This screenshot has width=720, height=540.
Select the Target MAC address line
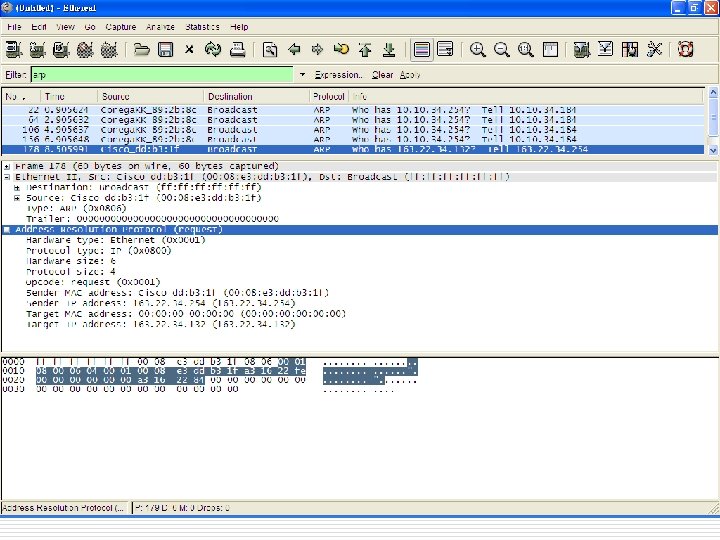(x=186, y=314)
